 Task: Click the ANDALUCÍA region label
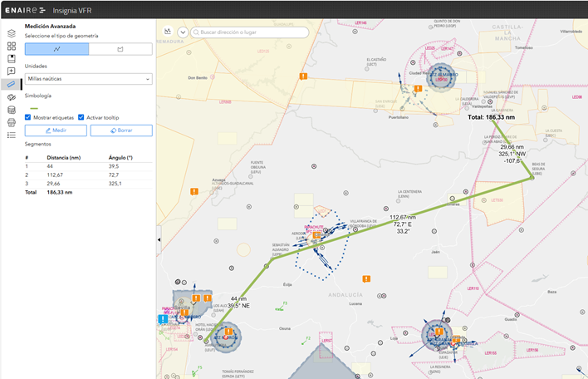click(x=345, y=295)
